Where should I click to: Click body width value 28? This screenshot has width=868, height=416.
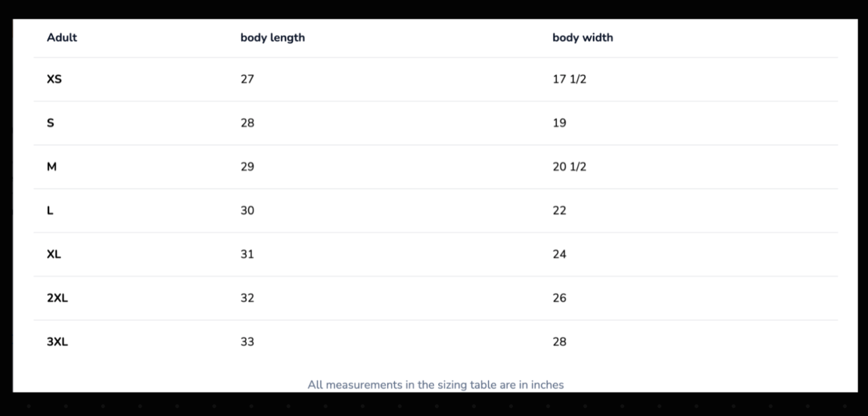click(x=559, y=342)
